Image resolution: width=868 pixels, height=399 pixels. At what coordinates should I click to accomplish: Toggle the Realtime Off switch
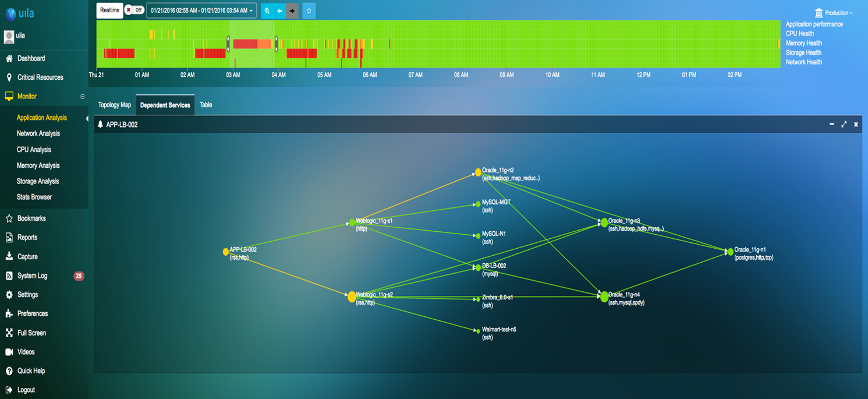(134, 10)
